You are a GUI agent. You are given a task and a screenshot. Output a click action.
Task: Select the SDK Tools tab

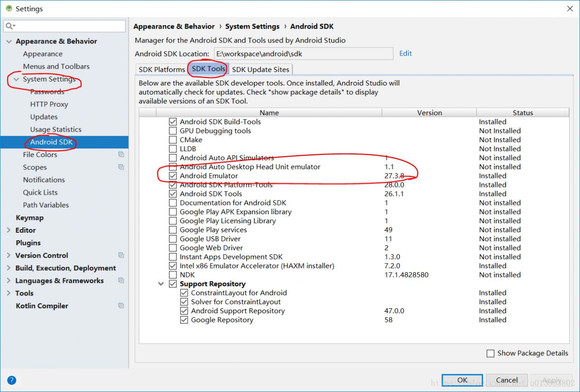click(x=208, y=69)
